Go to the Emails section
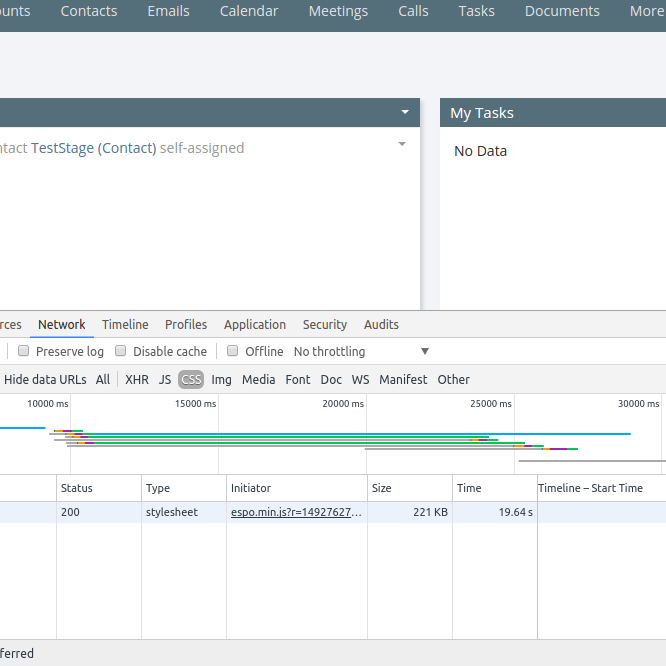Viewport: 666px width, 666px height. 168,11
